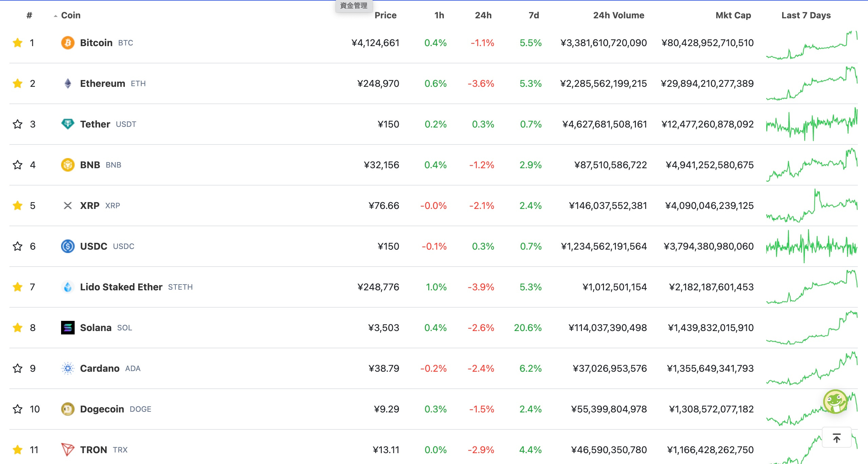
Task: Open Lido Staked Ether link
Action: (x=136, y=287)
